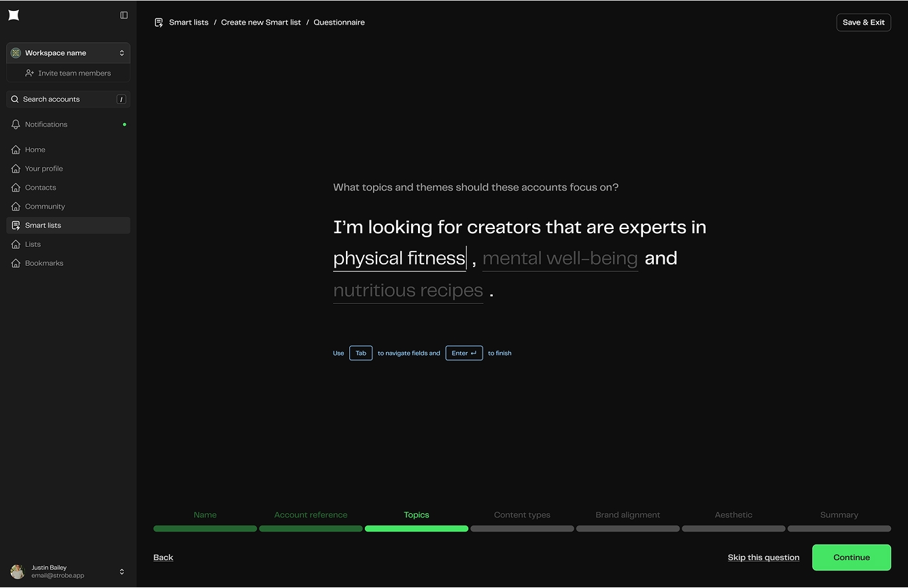
Task: Select the nutritious recipes input field
Action: (408, 291)
